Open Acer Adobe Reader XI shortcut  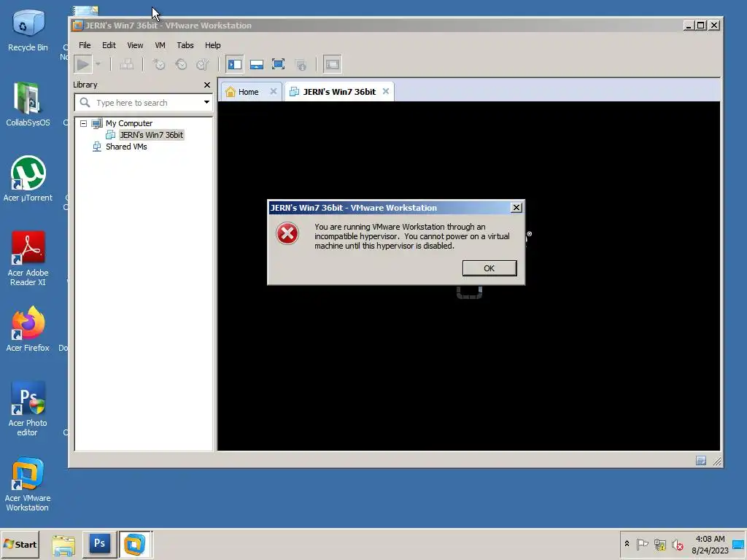coord(28,259)
